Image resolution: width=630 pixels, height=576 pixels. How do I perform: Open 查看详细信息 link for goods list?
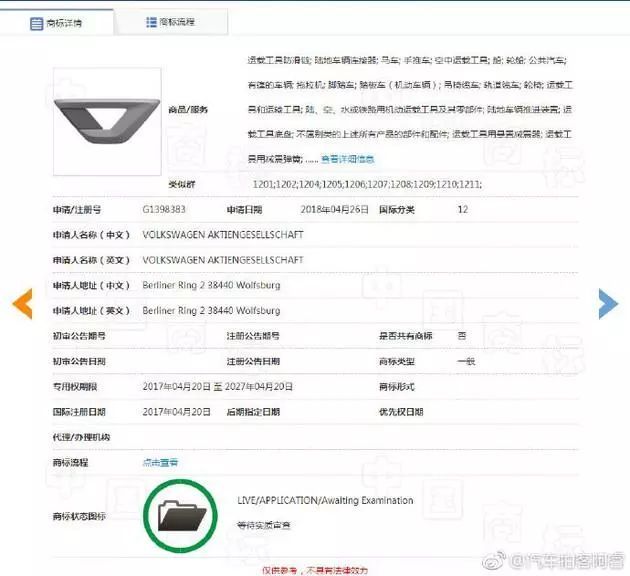[348, 159]
